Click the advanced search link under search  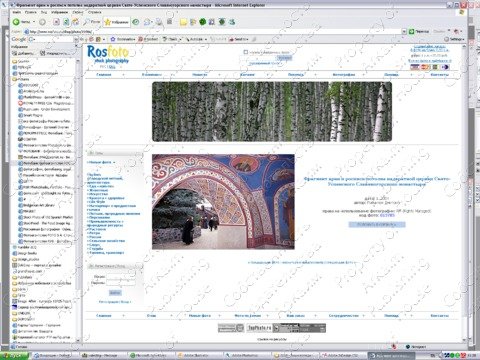tap(265, 63)
